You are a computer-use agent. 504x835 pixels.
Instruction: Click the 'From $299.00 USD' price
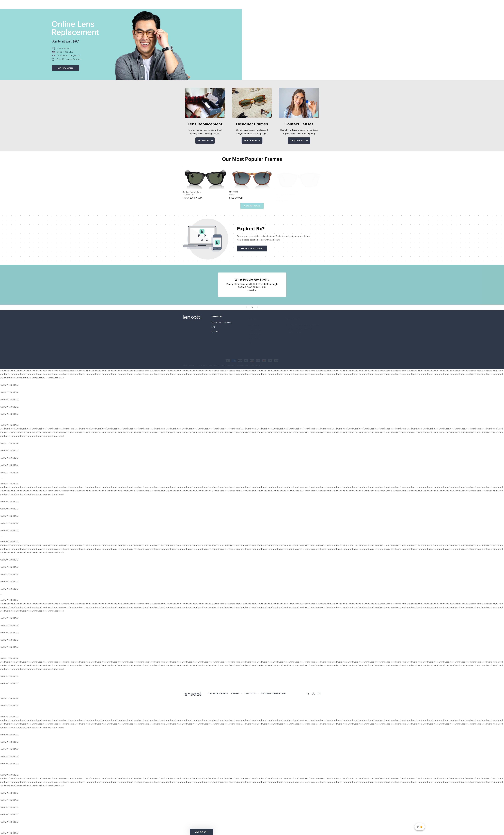192,198
